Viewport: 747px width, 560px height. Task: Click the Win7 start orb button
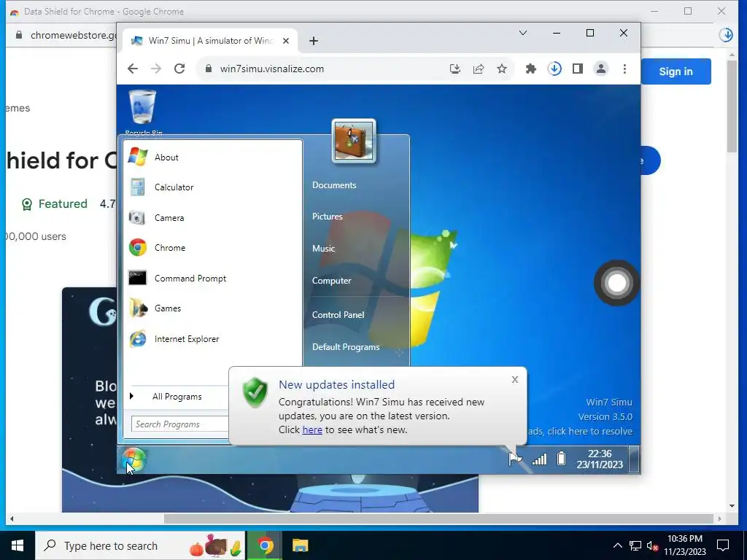(x=133, y=459)
